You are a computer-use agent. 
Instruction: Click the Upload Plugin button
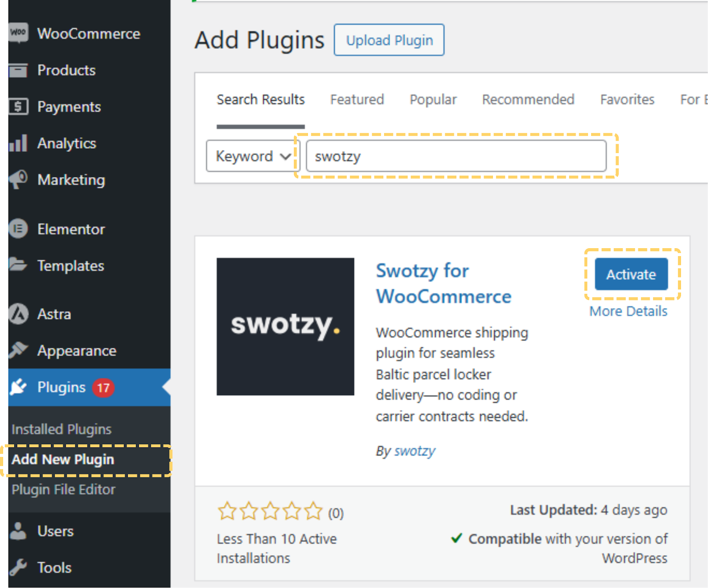click(x=389, y=40)
